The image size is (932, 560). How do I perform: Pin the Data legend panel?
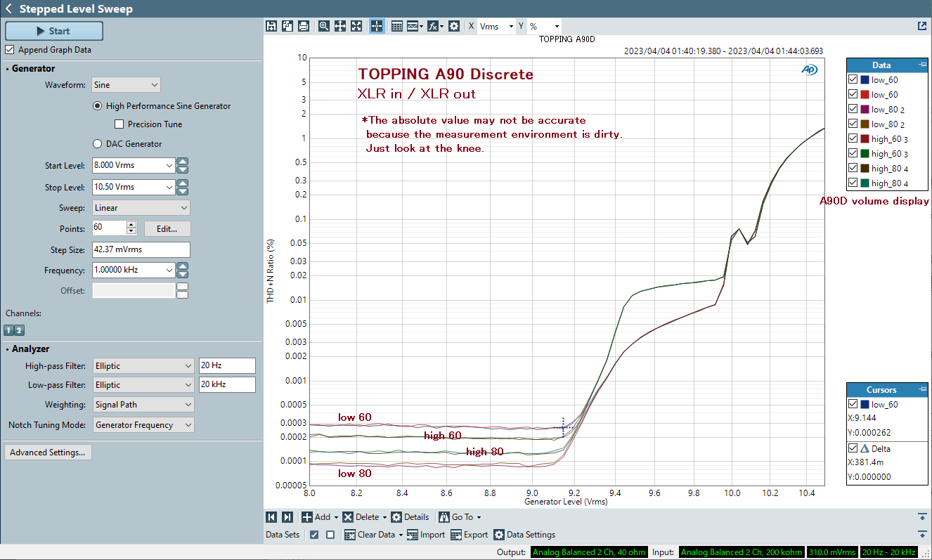[922, 65]
